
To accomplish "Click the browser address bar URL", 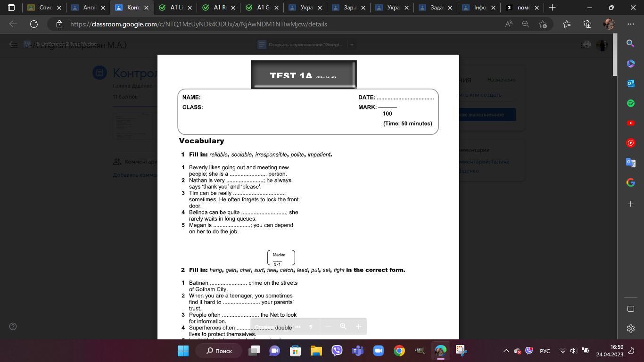I will click(198, 24).
